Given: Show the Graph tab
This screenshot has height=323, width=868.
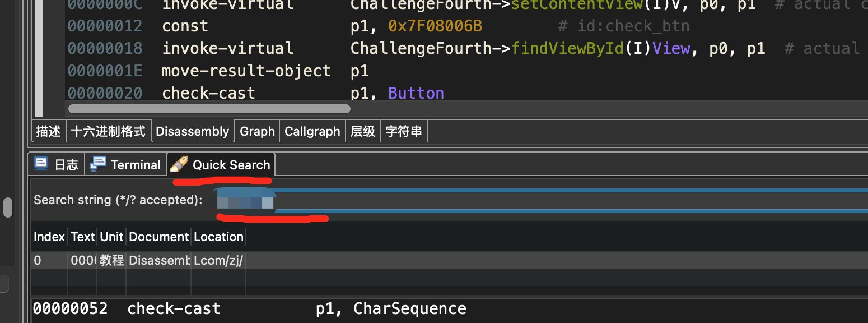Looking at the screenshot, I should coord(257,131).
